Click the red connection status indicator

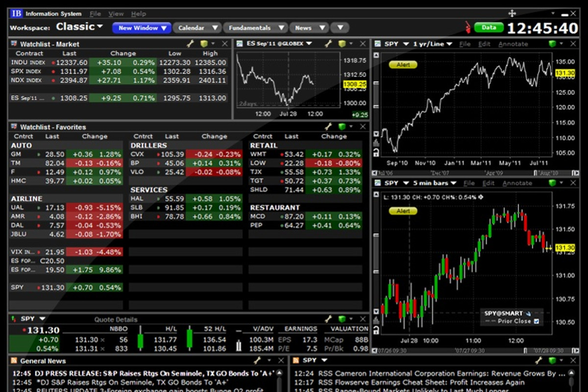click(467, 27)
